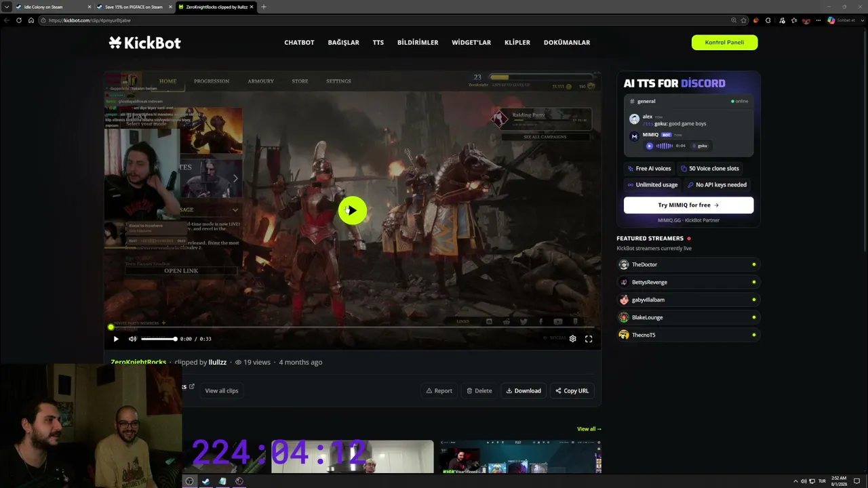868x488 pixels.
Task: Mute the video with the speaker icon
Action: (x=132, y=339)
